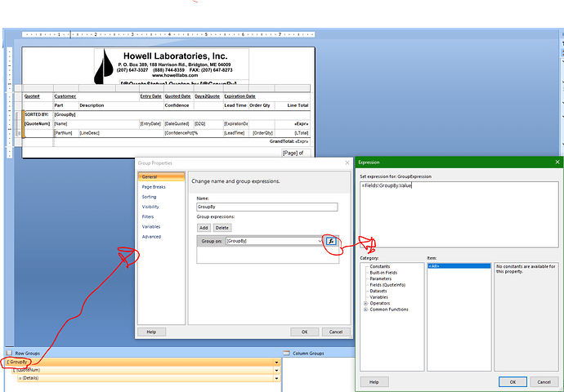The width and height of the screenshot is (564, 392).
Task: Select Parameters category
Action: pos(381,278)
